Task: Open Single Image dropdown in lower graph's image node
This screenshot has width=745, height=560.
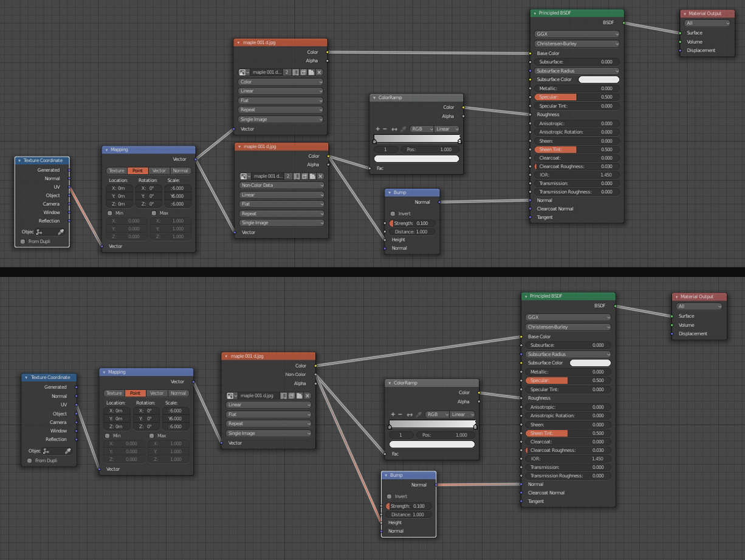Action: [x=269, y=433]
